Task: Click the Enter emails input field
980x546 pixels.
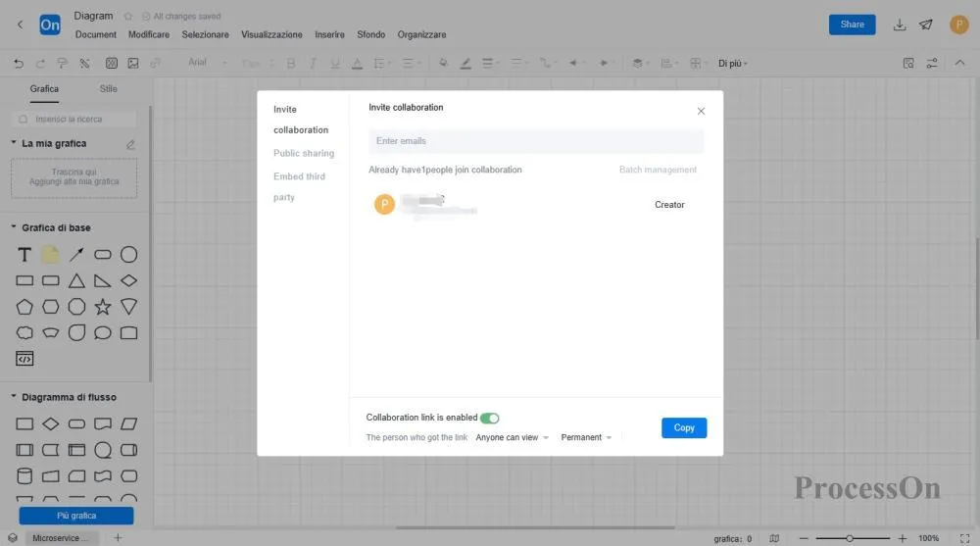Action: [x=536, y=141]
